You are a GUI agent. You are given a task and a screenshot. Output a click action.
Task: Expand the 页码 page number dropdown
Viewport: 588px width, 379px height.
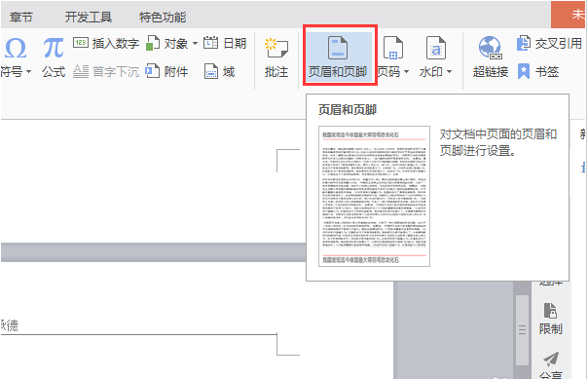[406, 71]
